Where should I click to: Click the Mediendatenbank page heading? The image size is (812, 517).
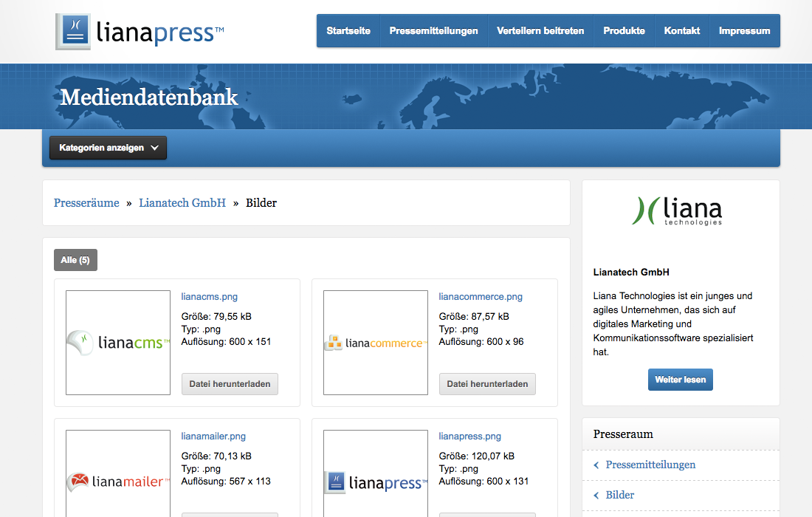(149, 97)
